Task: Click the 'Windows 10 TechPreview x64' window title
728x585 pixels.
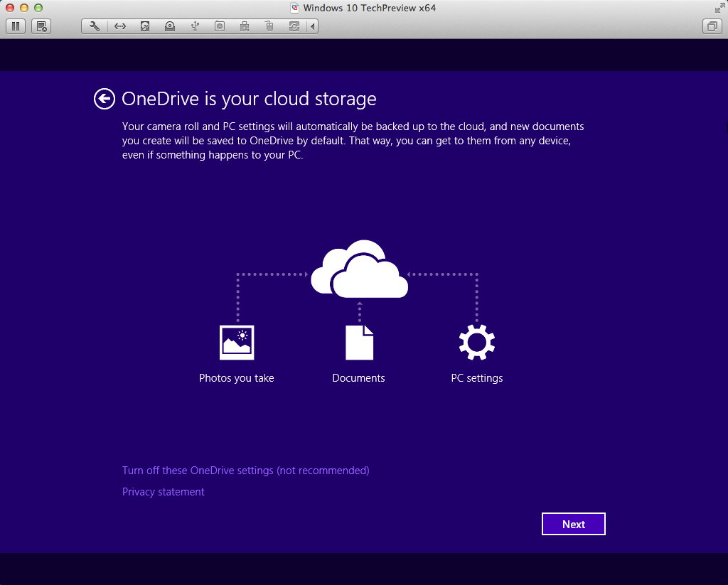Action: (370, 8)
